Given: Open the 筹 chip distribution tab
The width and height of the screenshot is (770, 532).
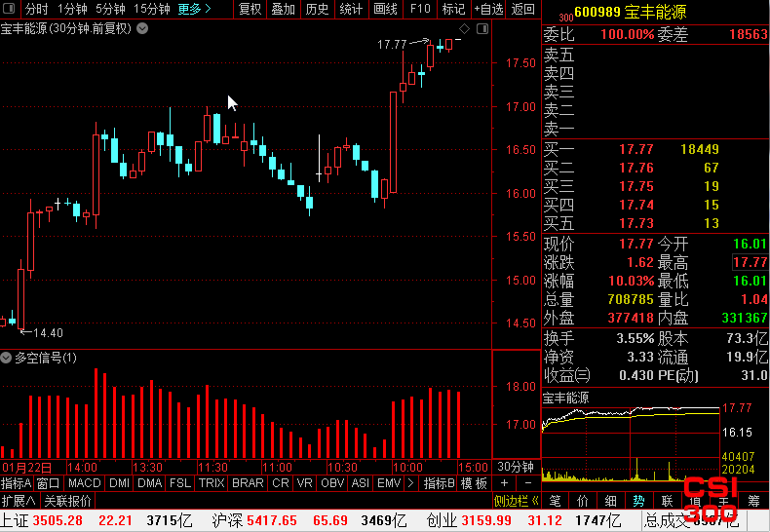Looking at the screenshot, I should [x=753, y=501].
